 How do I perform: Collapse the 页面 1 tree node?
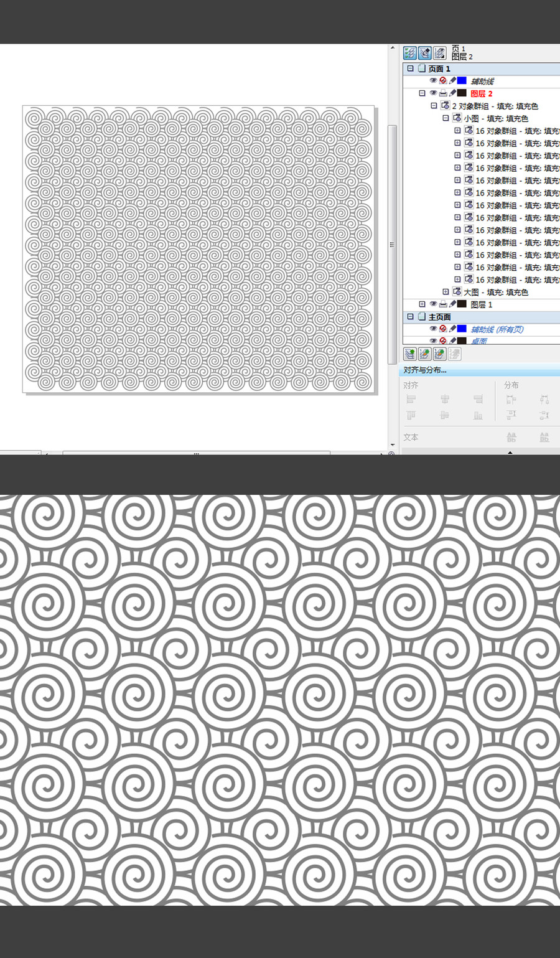point(411,68)
